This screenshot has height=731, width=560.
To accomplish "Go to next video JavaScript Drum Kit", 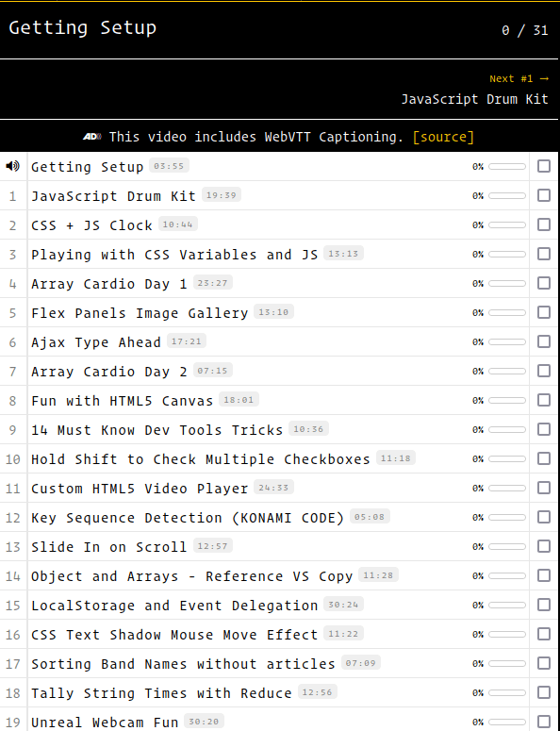I will point(475,99).
